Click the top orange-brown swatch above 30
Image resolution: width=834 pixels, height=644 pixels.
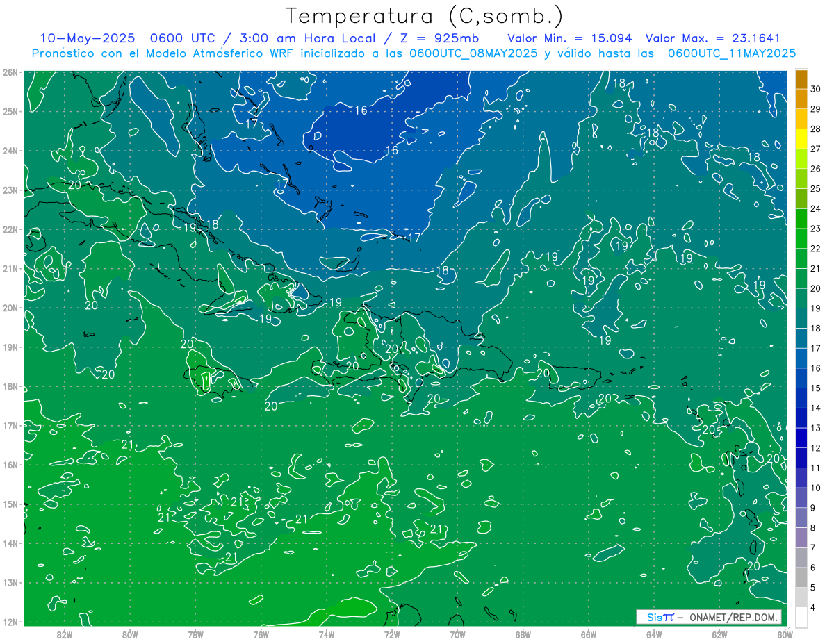[801, 79]
